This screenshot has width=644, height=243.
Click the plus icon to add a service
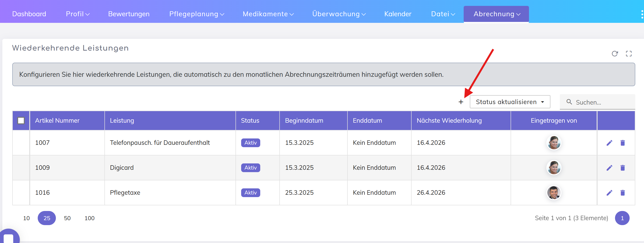[x=461, y=102]
